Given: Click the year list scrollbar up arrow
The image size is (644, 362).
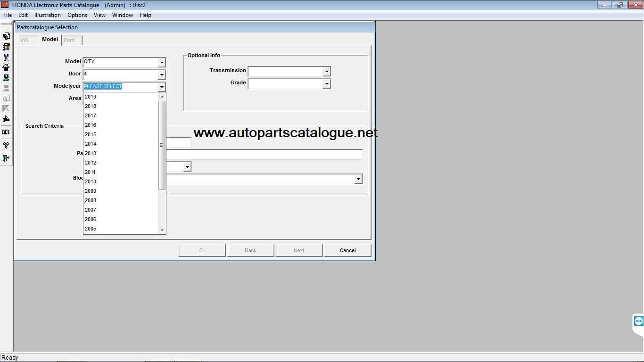Looking at the screenshot, I should [x=162, y=97].
